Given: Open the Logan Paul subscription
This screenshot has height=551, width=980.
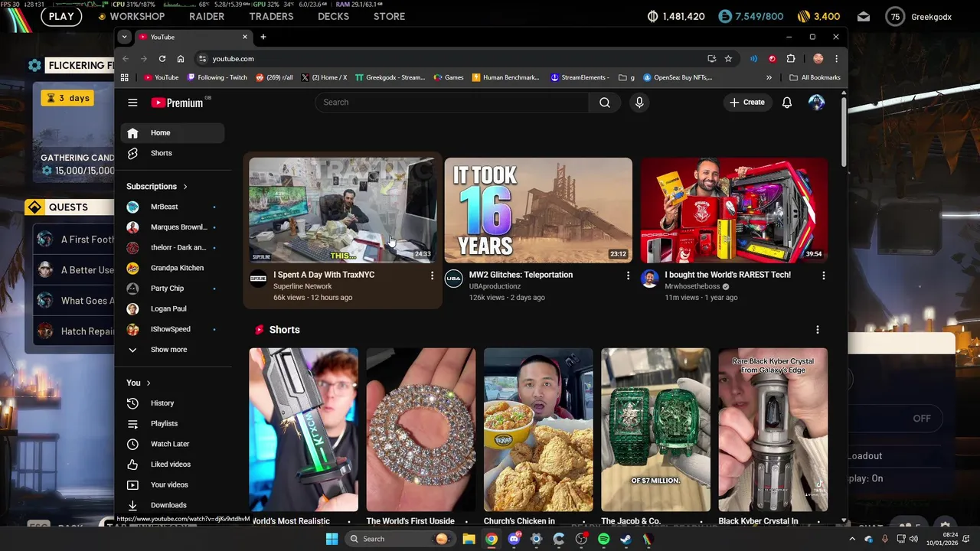Looking at the screenshot, I should pos(172,309).
